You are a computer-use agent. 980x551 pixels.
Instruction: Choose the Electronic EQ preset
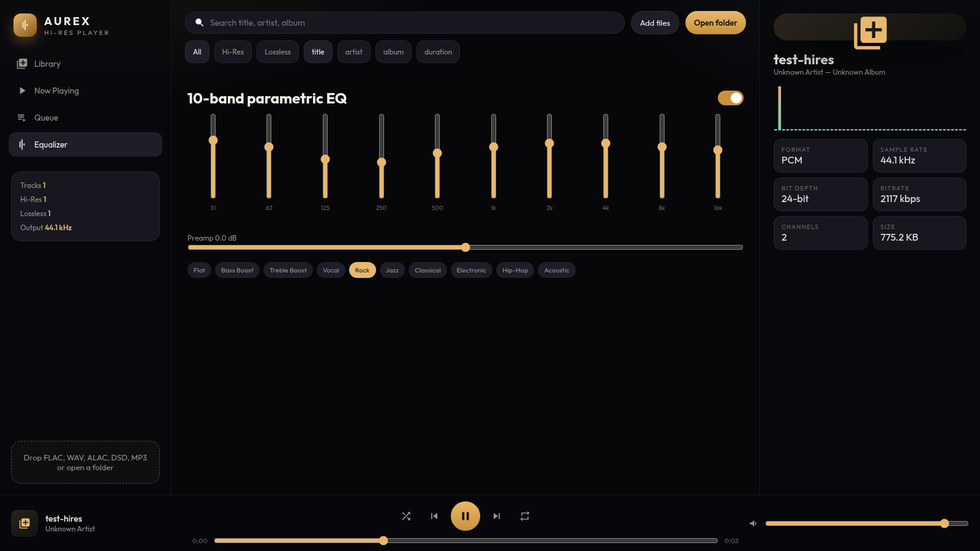click(471, 270)
